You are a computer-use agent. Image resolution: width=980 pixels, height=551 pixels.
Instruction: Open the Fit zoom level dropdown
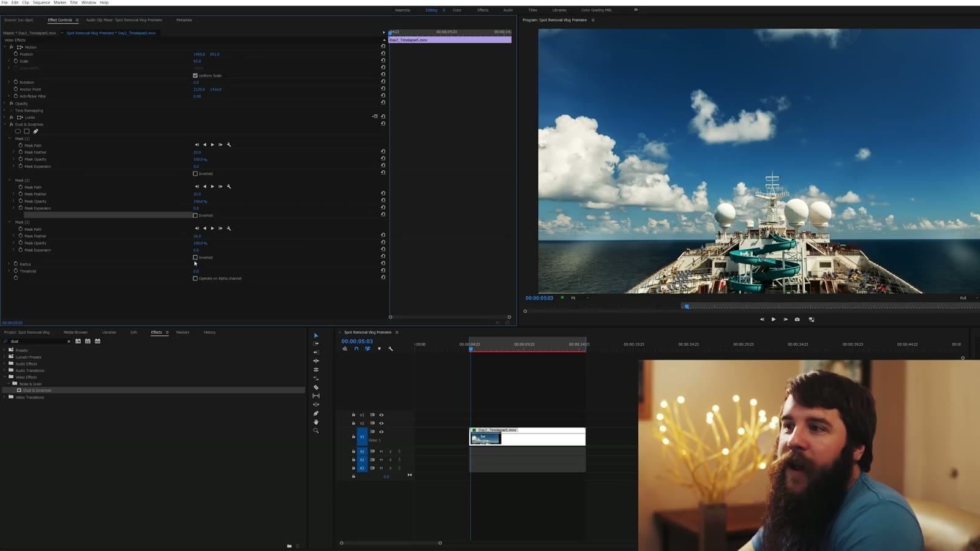click(x=579, y=298)
